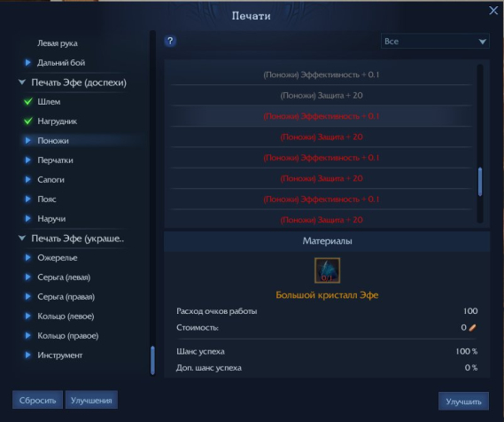Click the Улучшить button
Screen dimensions: 504x422
[463, 401]
